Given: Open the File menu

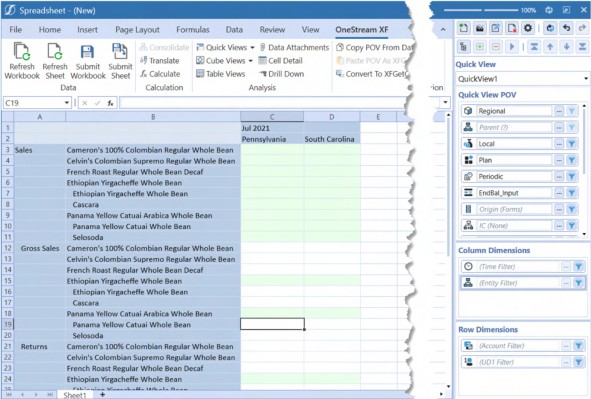Looking at the screenshot, I should pyautogui.click(x=15, y=29).
